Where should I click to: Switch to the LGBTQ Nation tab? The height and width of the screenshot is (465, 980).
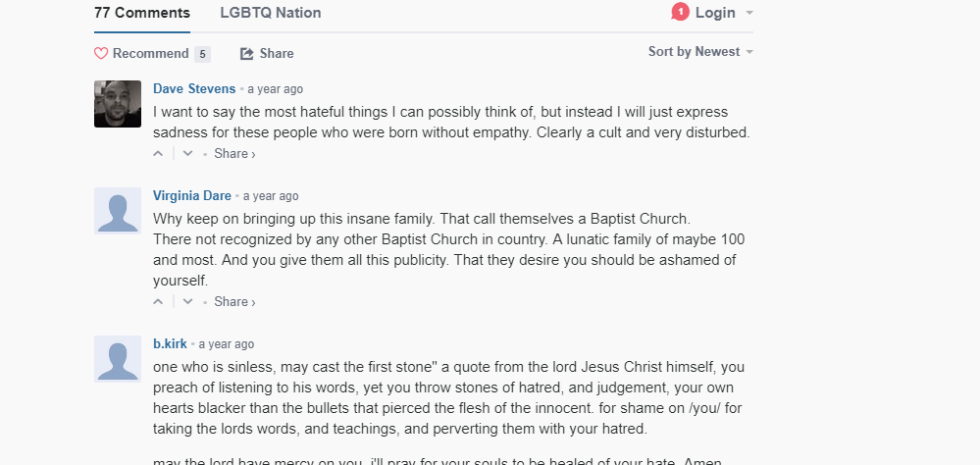[x=271, y=13]
